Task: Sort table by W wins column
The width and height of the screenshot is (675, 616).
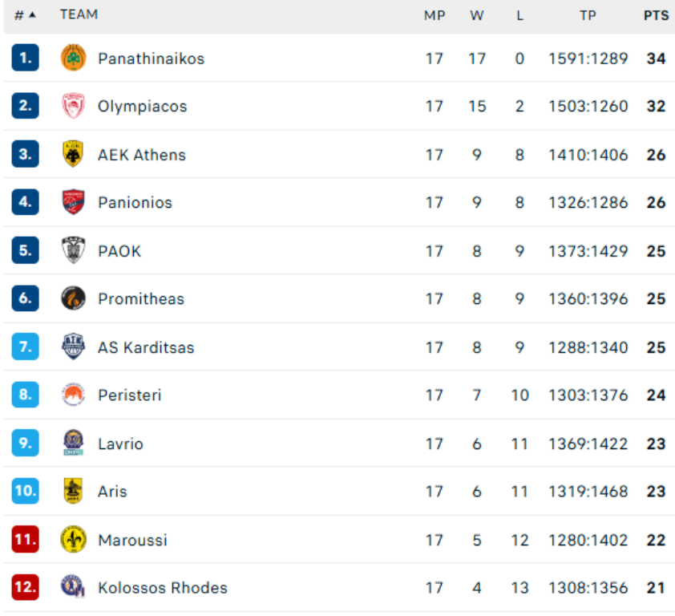Action: coord(477,15)
